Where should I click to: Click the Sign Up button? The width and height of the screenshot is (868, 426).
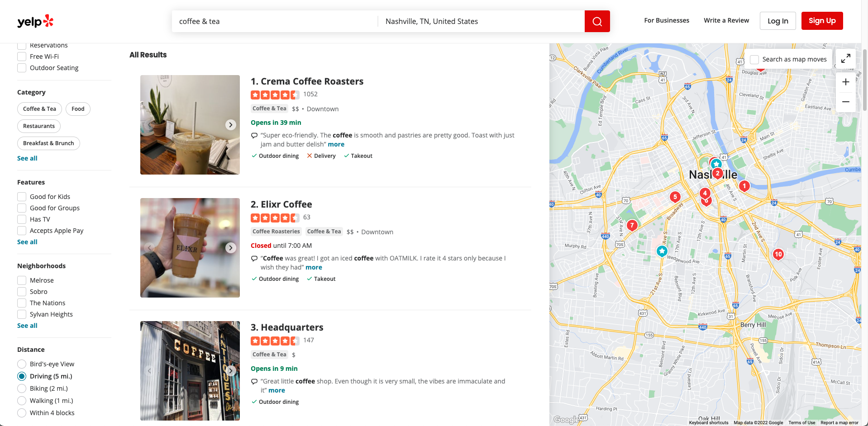point(822,21)
